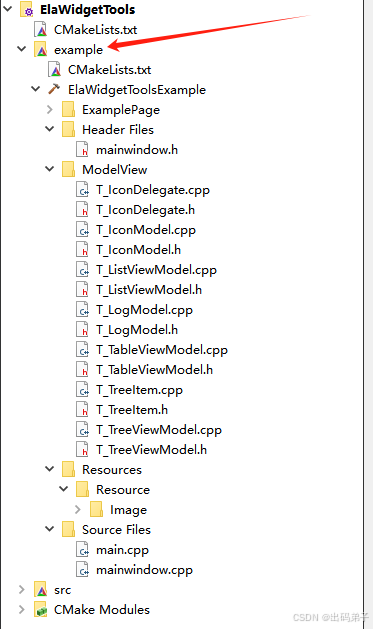Click the ExamplePage folder icon
The width and height of the screenshot is (373, 629).
[x=69, y=110]
